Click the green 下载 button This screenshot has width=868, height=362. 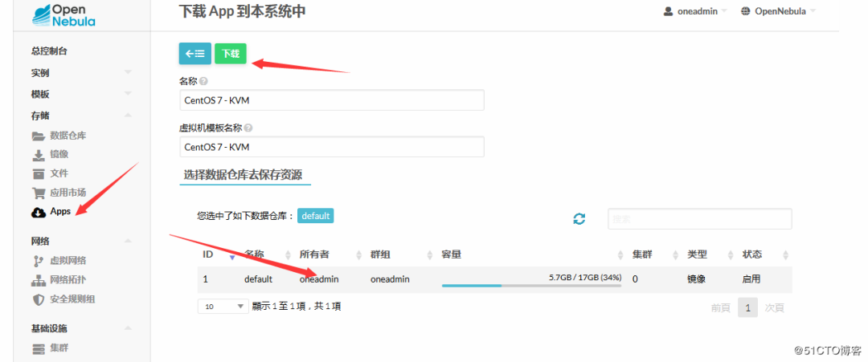point(231,54)
